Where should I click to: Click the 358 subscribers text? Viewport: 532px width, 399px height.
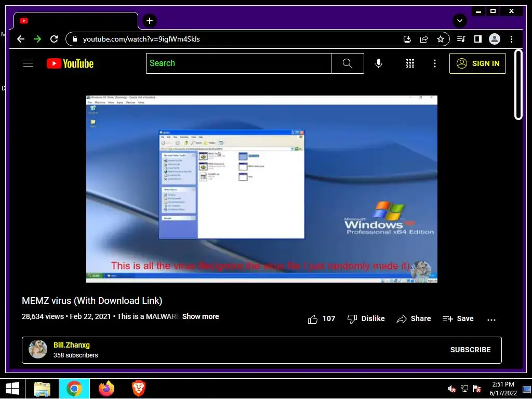[76, 355]
